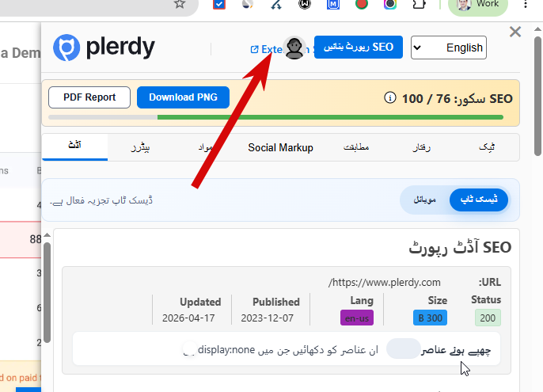Open the Extension external link
This screenshot has height=392, width=543.
point(266,49)
